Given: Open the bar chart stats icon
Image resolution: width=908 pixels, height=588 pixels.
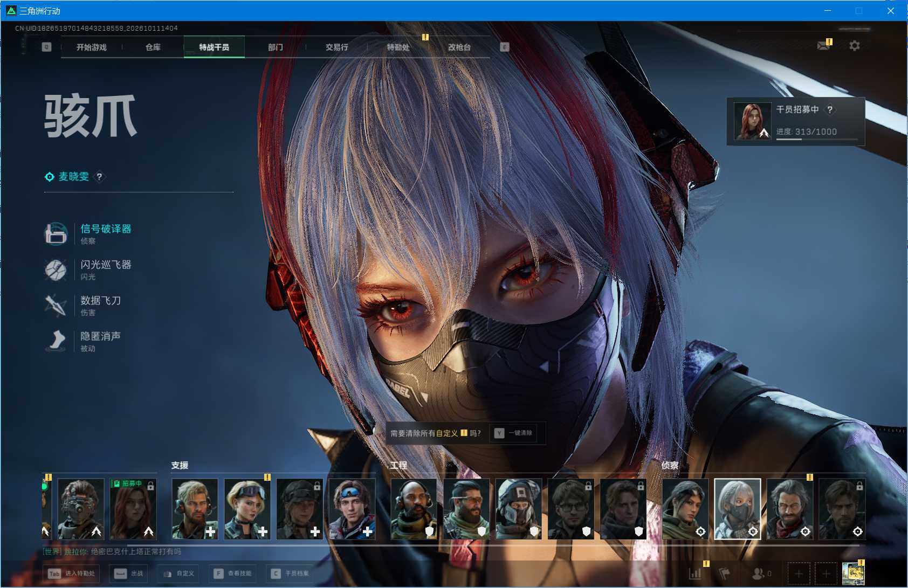Looking at the screenshot, I should pyautogui.click(x=695, y=573).
